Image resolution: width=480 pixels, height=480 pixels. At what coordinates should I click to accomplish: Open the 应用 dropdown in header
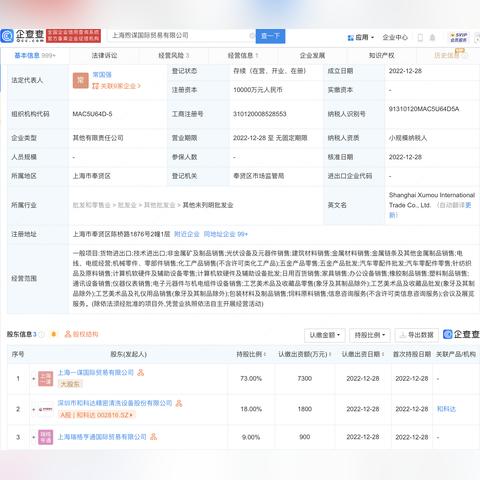361,37
